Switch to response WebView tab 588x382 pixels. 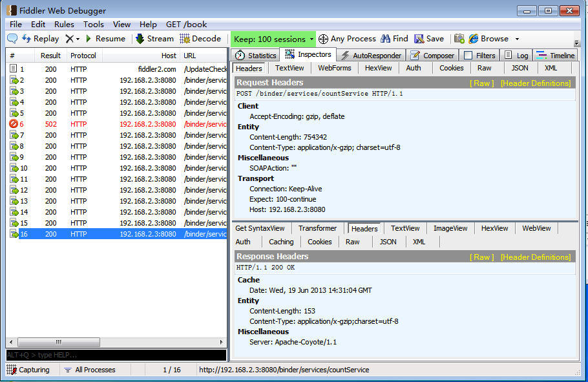click(536, 228)
